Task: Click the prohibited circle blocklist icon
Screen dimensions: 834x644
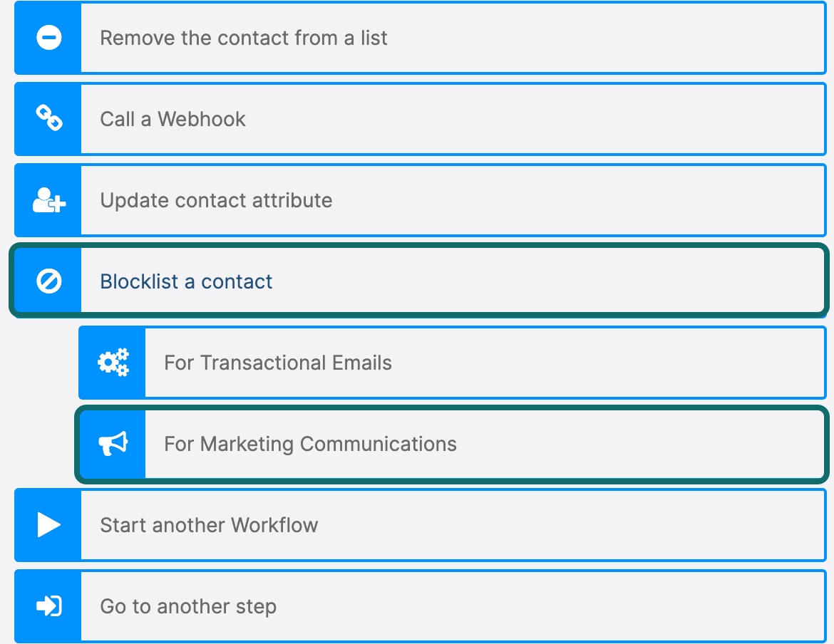Action: [48, 281]
